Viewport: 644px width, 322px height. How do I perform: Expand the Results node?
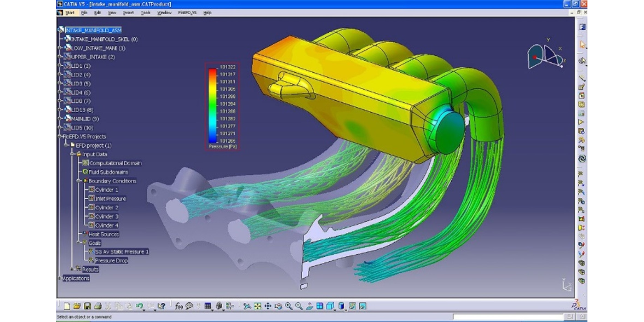click(x=72, y=269)
